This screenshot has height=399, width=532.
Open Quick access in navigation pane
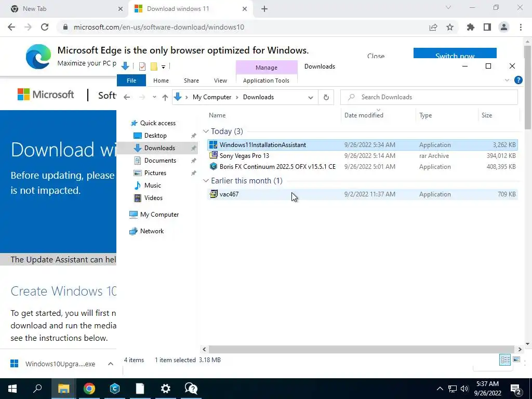pyautogui.click(x=157, y=123)
